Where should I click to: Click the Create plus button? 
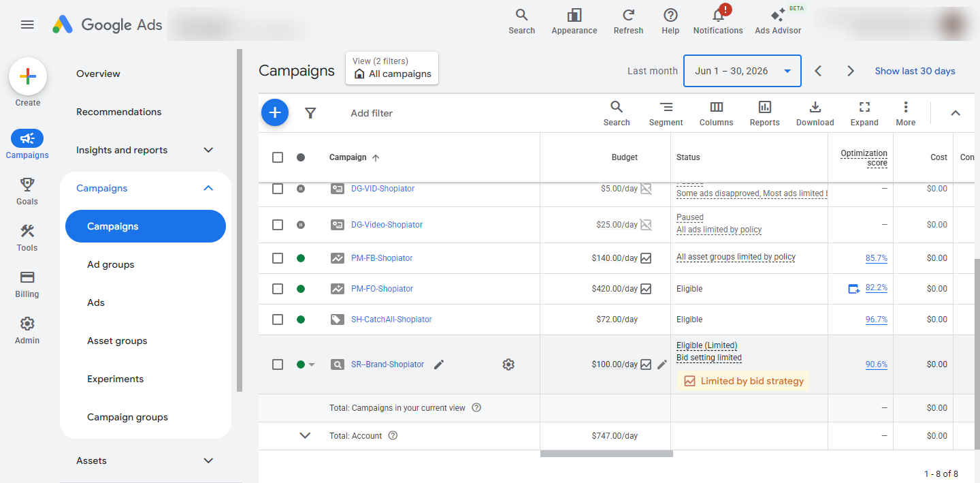(28, 76)
